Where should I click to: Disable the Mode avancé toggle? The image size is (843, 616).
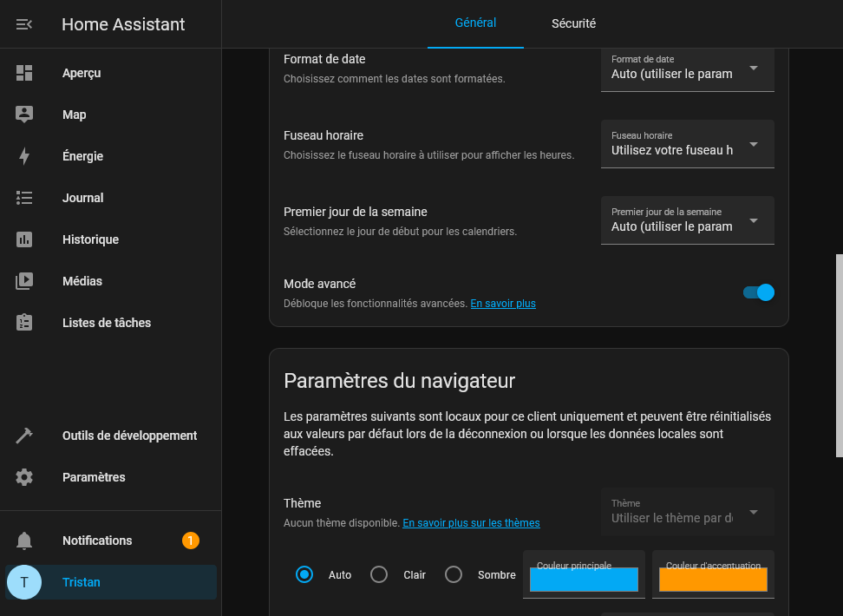pyautogui.click(x=758, y=292)
